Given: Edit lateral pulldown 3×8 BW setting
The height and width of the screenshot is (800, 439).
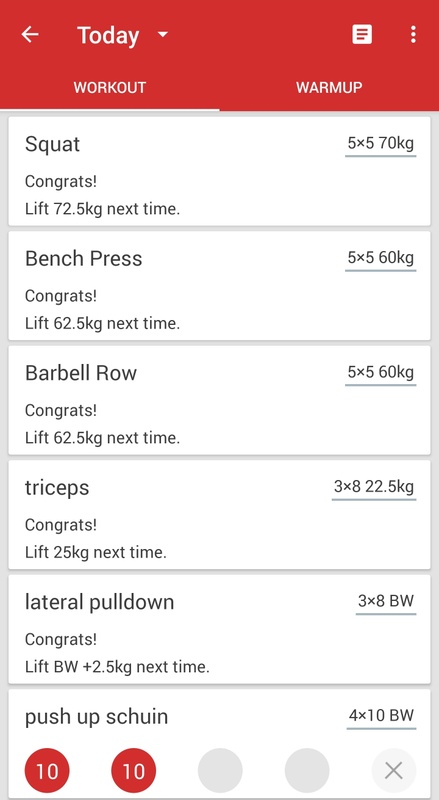Looking at the screenshot, I should [x=386, y=602].
